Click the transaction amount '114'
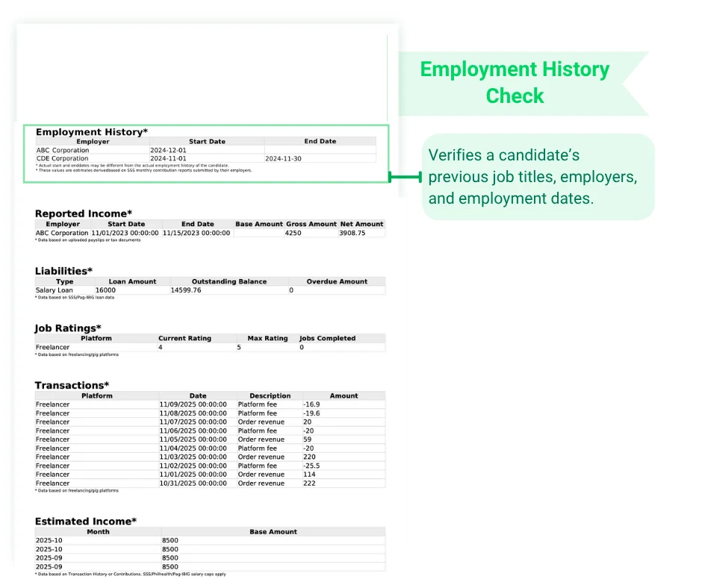Image resolution: width=702 pixels, height=588 pixels. coord(309,475)
